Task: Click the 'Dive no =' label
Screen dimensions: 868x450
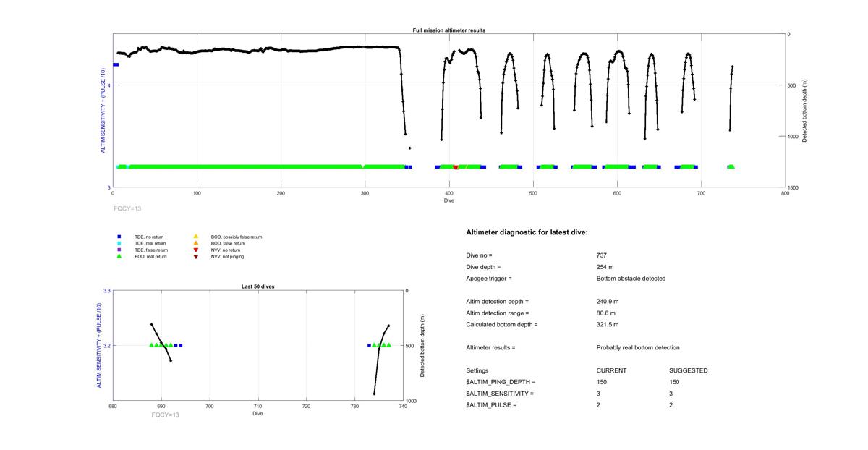Action: click(x=479, y=255)
